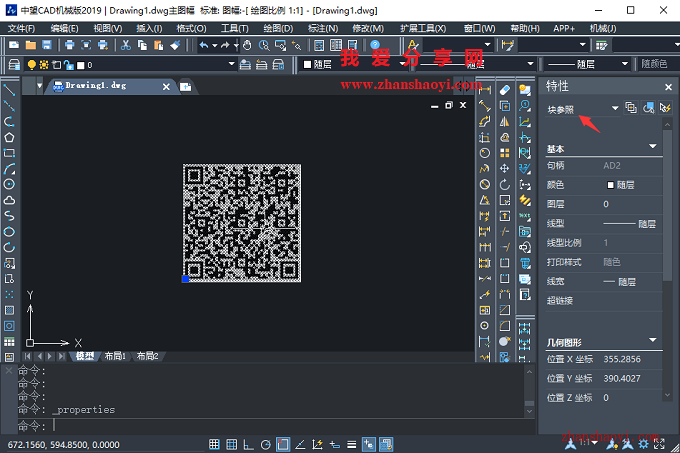680x453 pixels.
Task: Click the blue grip on the QR code
Action: coord(185,279)
